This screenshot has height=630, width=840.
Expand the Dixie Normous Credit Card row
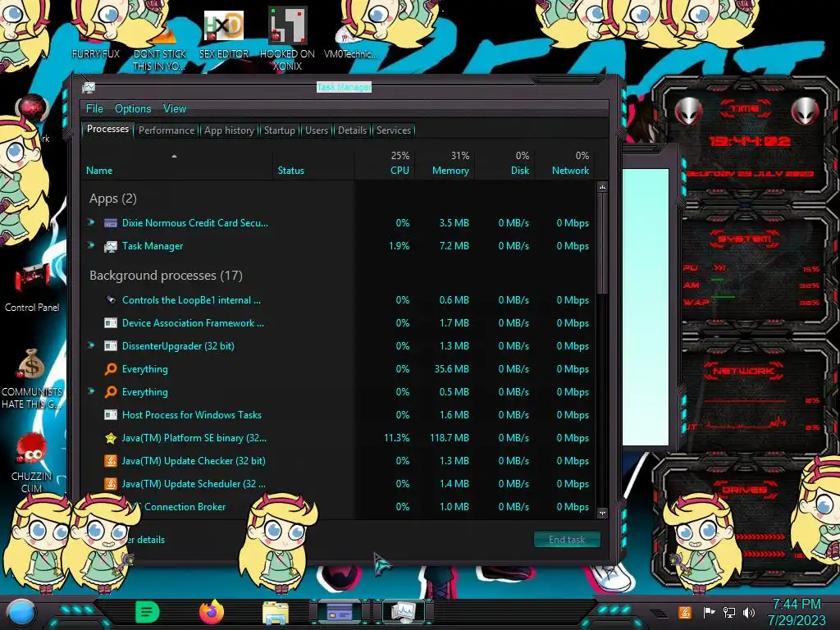pos(91,222)
